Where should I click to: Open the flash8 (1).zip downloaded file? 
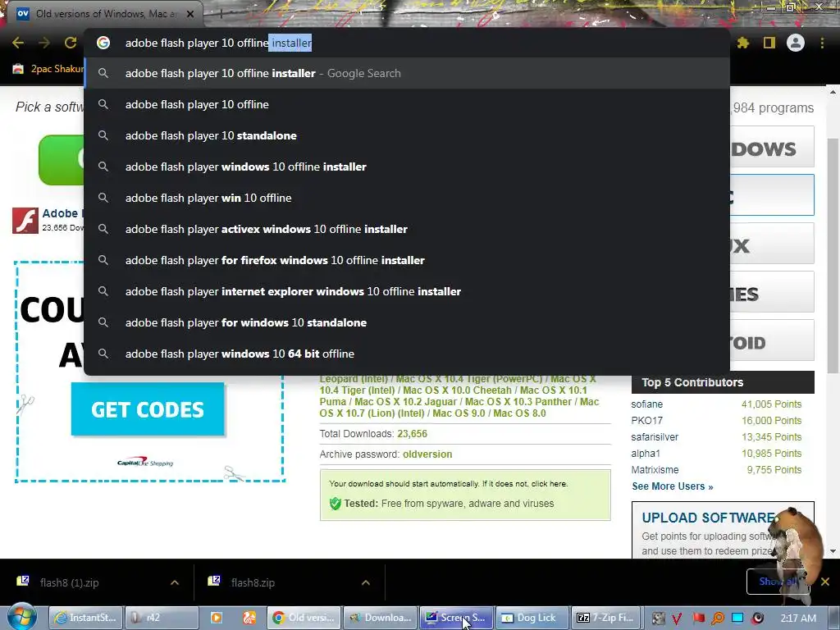(x=70, y=582)
